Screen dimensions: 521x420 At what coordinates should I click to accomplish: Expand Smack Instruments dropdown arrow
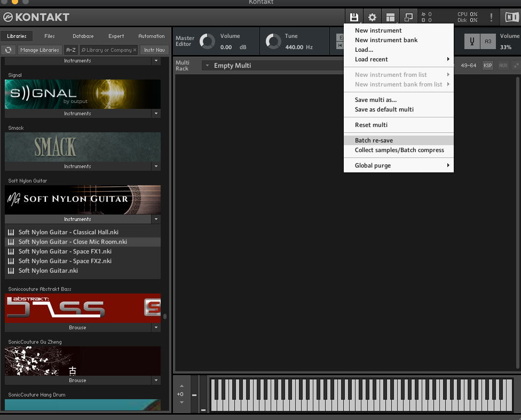tap(156, 167)
